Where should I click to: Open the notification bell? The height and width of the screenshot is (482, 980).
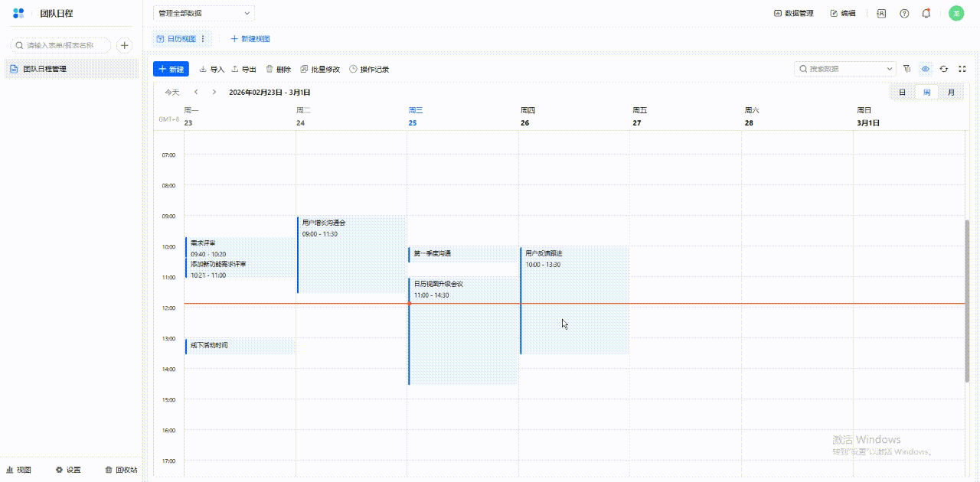[926, 13]
